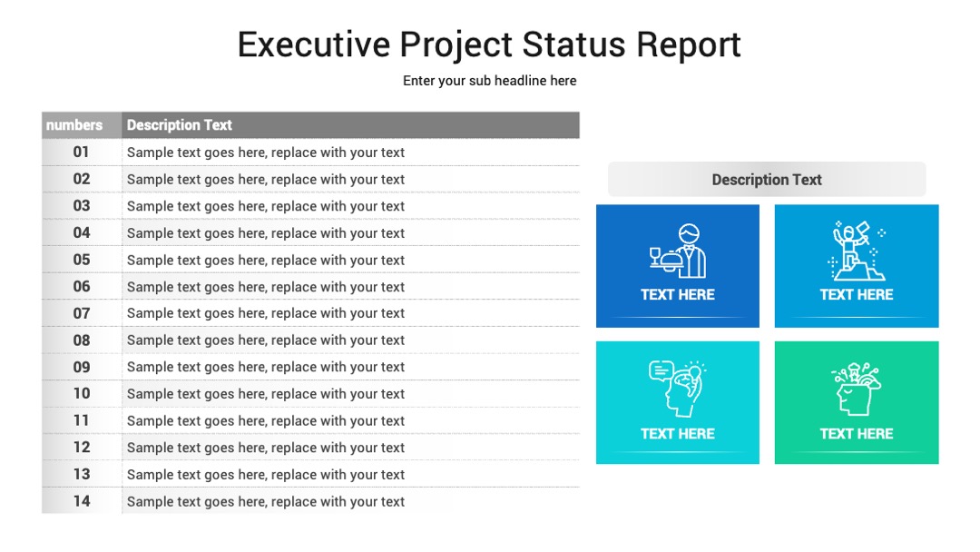Click TEXT HERE in green tile
This screenshot has width=980, height=552.
(857, 433)
